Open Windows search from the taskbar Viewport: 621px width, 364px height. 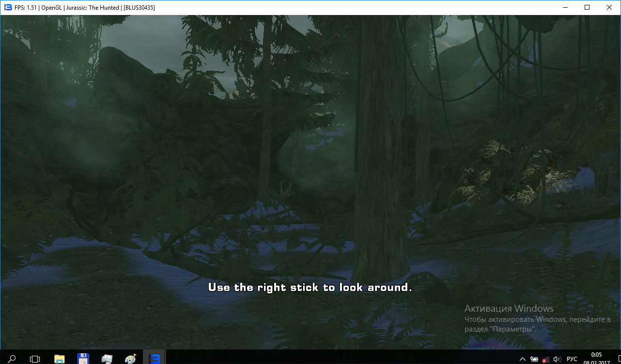[x=12, y=359]
